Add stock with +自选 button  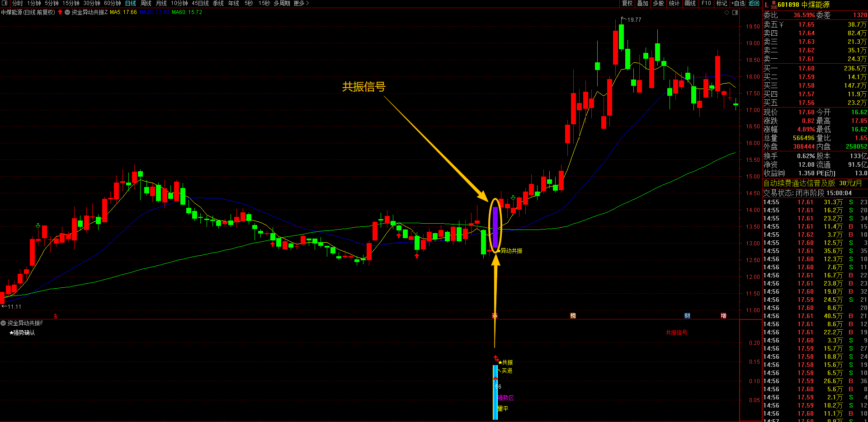738,3
